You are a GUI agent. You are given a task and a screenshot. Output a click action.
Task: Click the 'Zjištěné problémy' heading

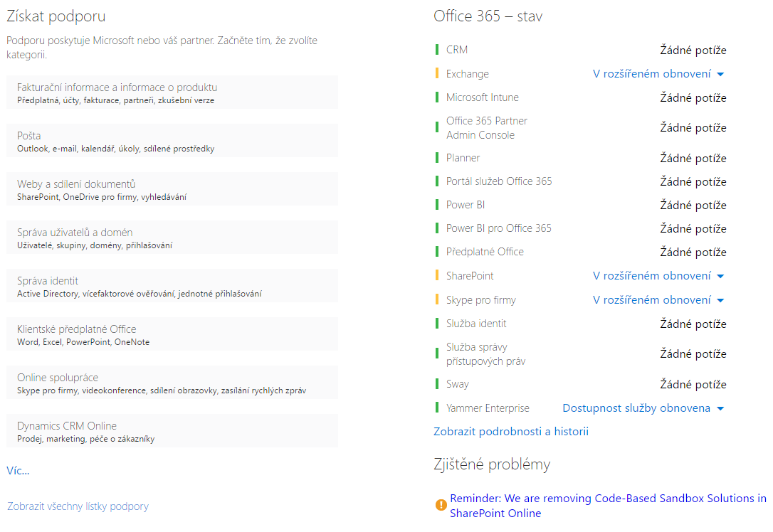[x=492, y=464]
